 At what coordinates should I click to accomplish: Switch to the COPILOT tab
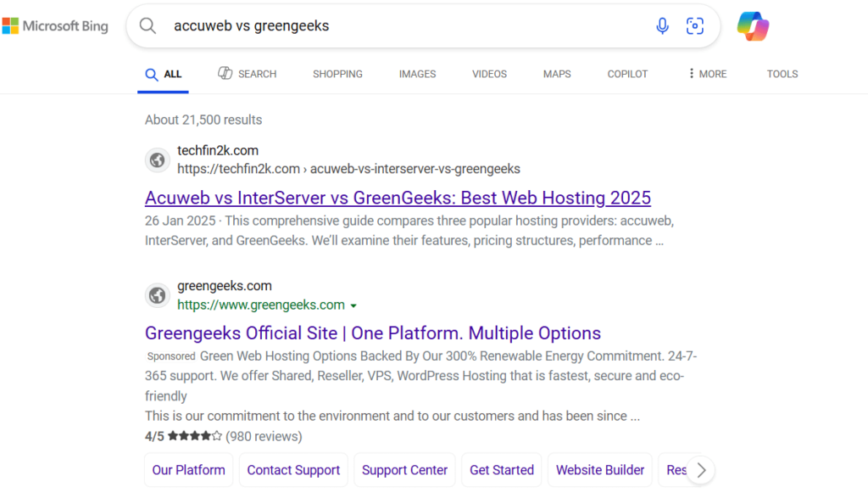(x=627, y=74)
